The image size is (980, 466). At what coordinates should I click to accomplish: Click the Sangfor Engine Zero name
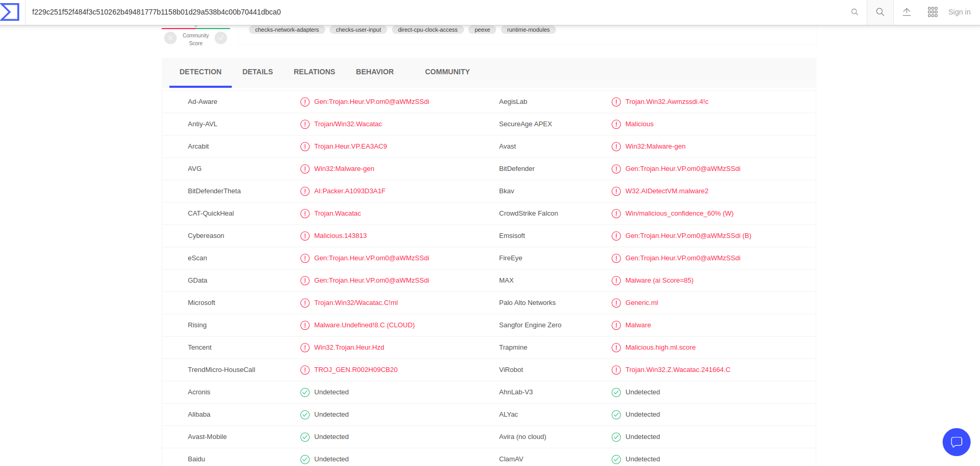[530, 325]
